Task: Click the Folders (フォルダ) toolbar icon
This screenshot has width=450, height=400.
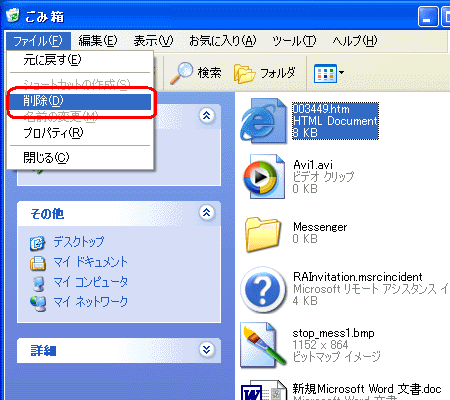Action: pos(245,73)
